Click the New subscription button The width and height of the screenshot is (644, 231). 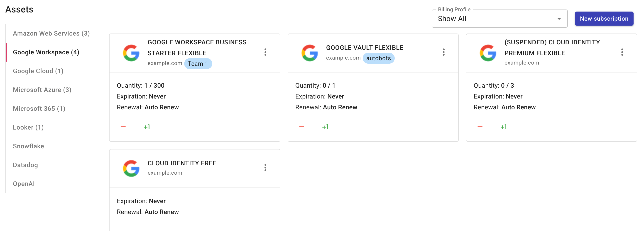[x=604, y=19]
